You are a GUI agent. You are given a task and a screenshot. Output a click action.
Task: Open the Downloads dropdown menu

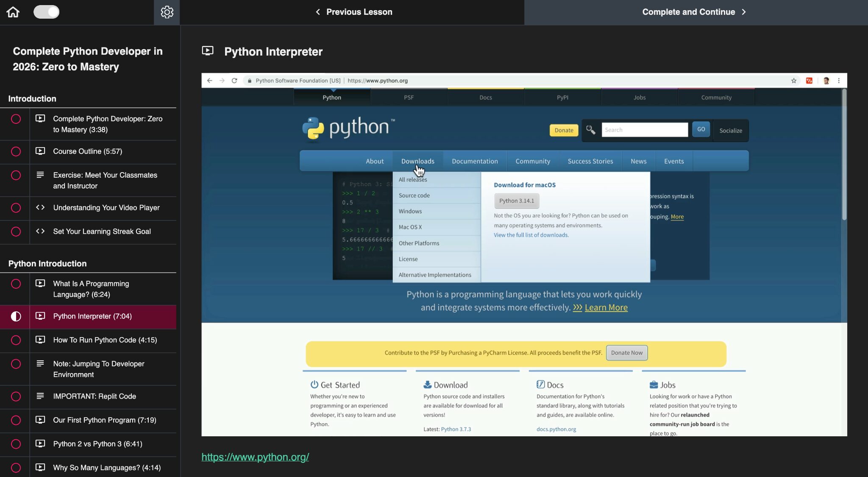[417, 161]
